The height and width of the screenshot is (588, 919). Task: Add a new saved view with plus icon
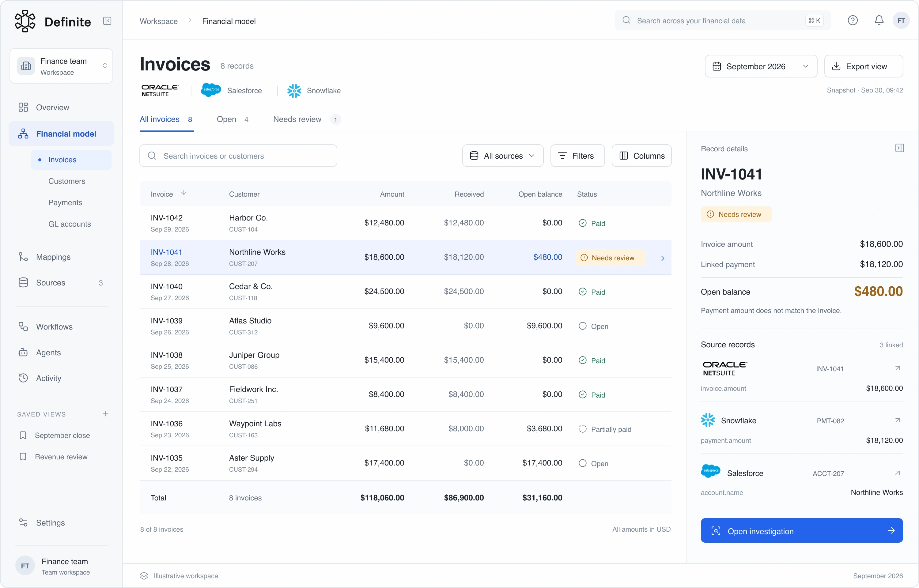[106, 414]
